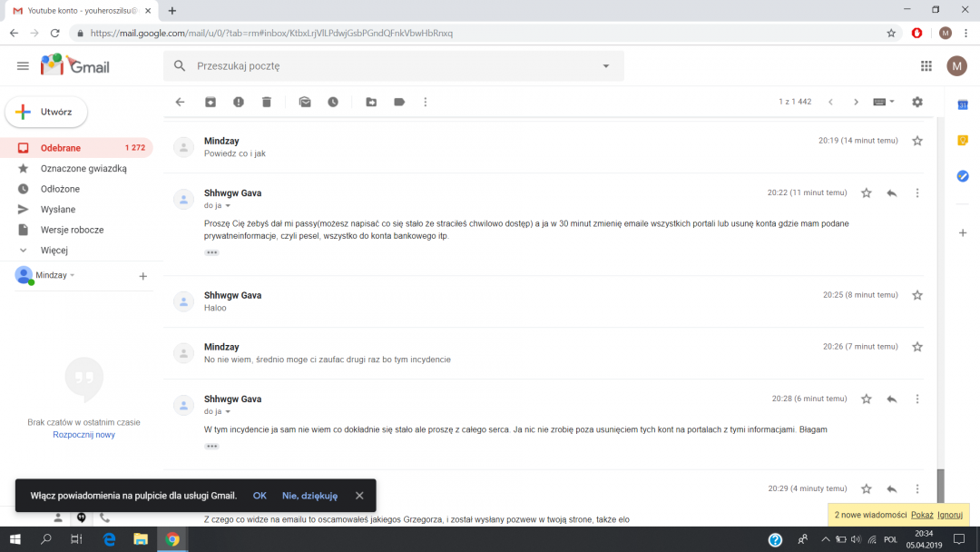The height and width of the screenshot is (552, 980).
Task: Toggle star on the Mindzay 20:26 message
Action: (917, 347)
